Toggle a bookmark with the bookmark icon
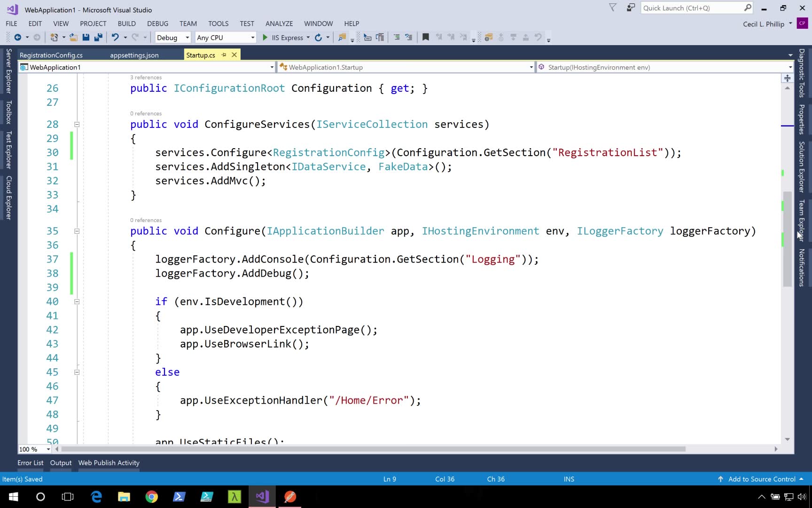Viewport: 812px width, 508px height. click(426, 37)
